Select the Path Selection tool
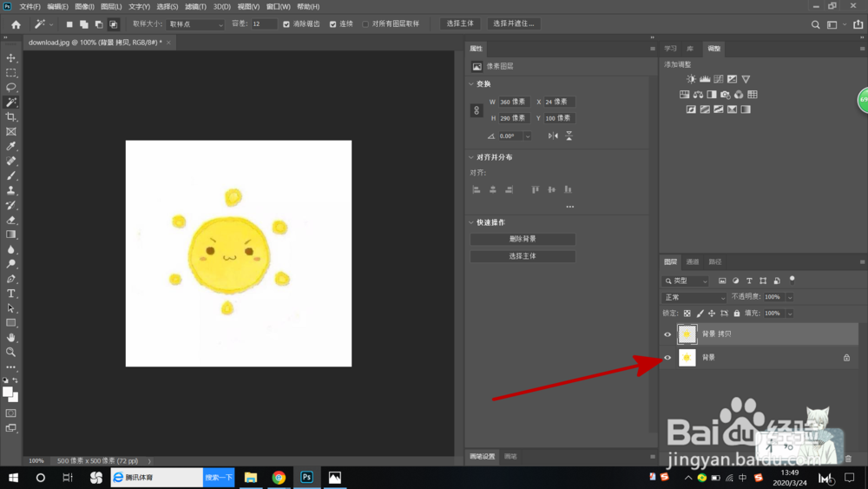 [10, 308]
